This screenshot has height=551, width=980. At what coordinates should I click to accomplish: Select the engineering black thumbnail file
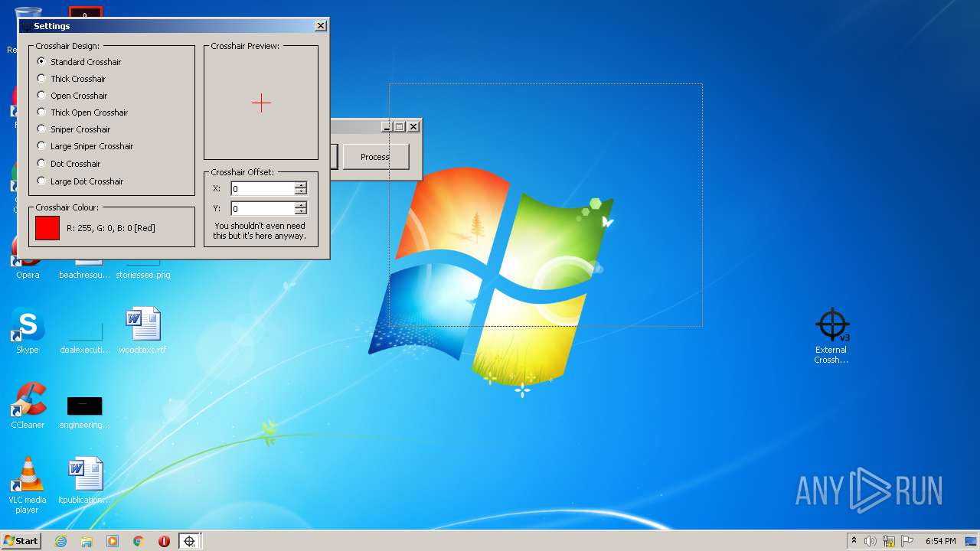click(84, 412)
